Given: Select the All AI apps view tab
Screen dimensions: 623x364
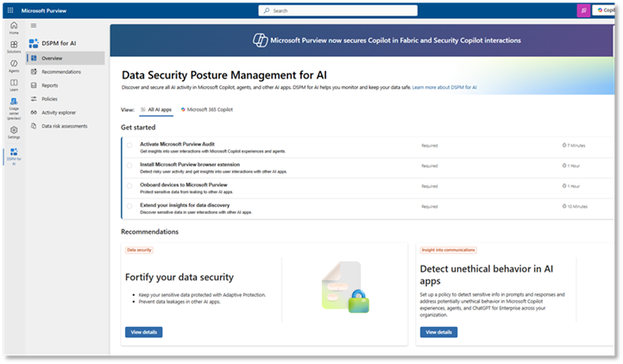Looking at the screenshot, I should pyautogui.click(x=155, y=110).
